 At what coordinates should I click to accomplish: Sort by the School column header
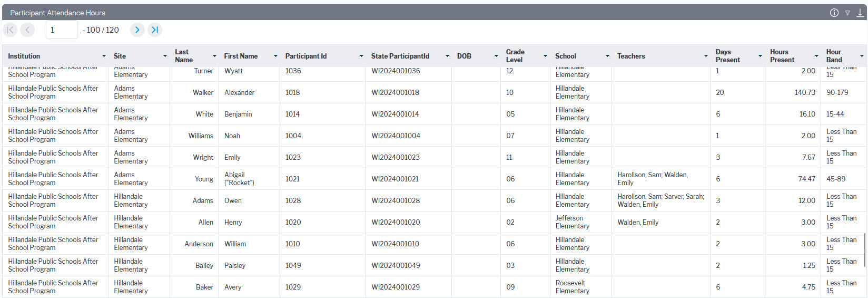tap(566, 56)
